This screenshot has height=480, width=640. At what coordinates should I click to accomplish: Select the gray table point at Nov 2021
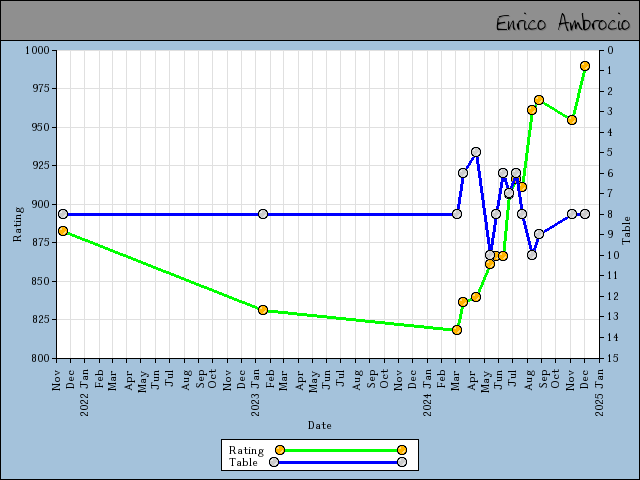pos(63,214)
